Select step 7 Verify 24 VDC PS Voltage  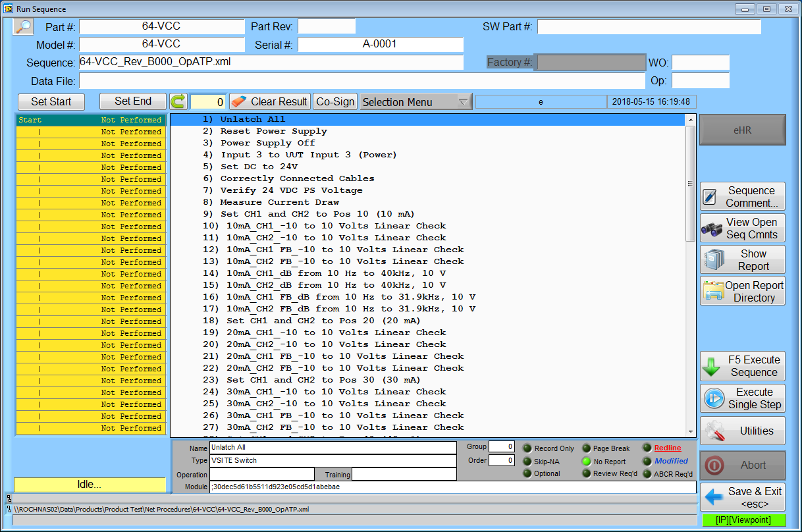point(291,190)
